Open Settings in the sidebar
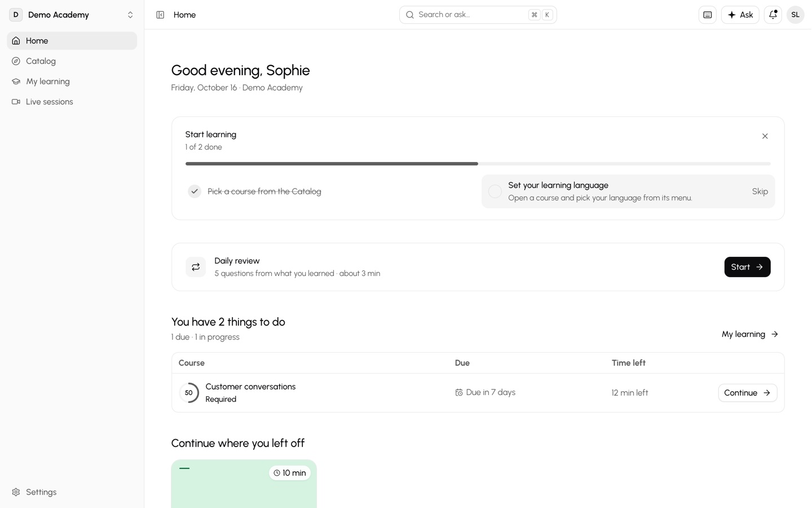This screenshot has width=812, height=508. coord(72,492)
